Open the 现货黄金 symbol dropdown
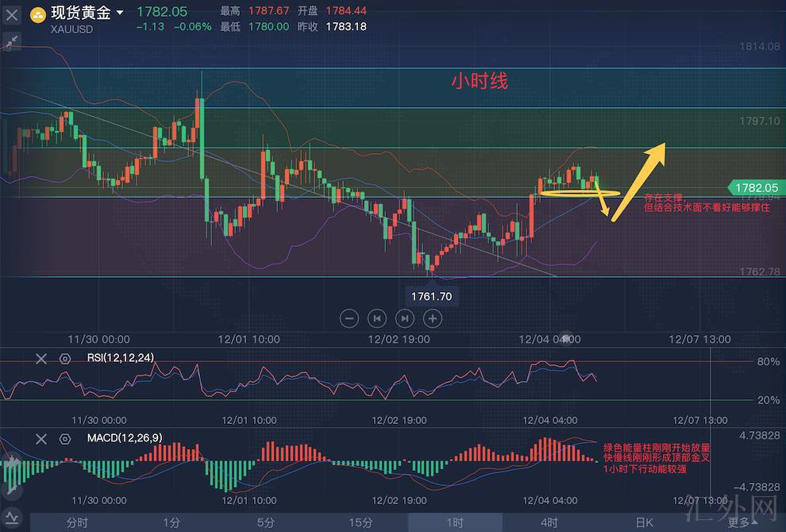 (x=120, y=13)
